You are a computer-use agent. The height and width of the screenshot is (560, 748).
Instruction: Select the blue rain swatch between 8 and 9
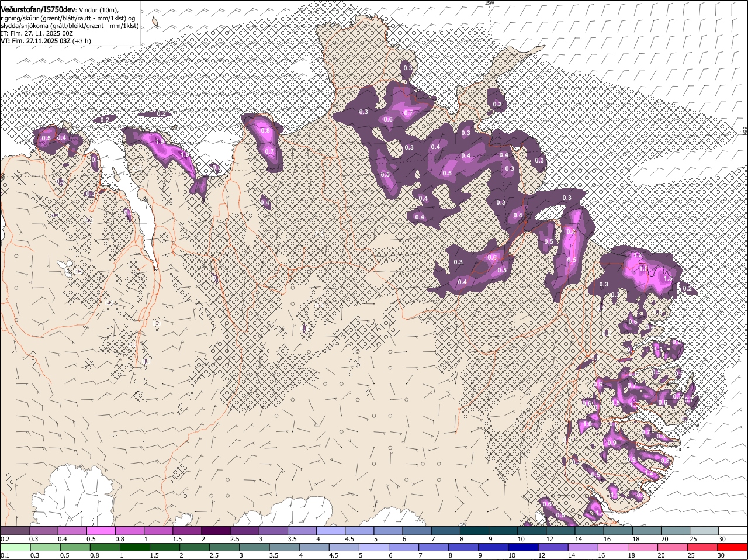pyautogui.click(x=463, y=547)
